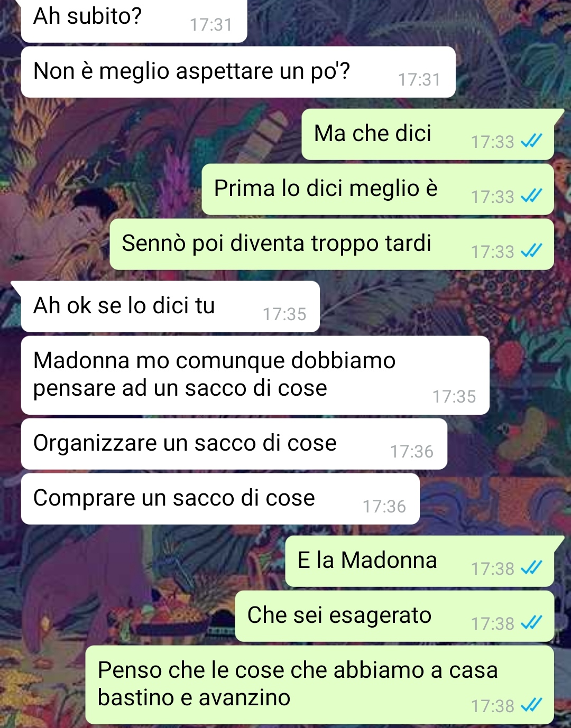Select the 'Ah ok se lo dici tu' message

coord(170,306)
